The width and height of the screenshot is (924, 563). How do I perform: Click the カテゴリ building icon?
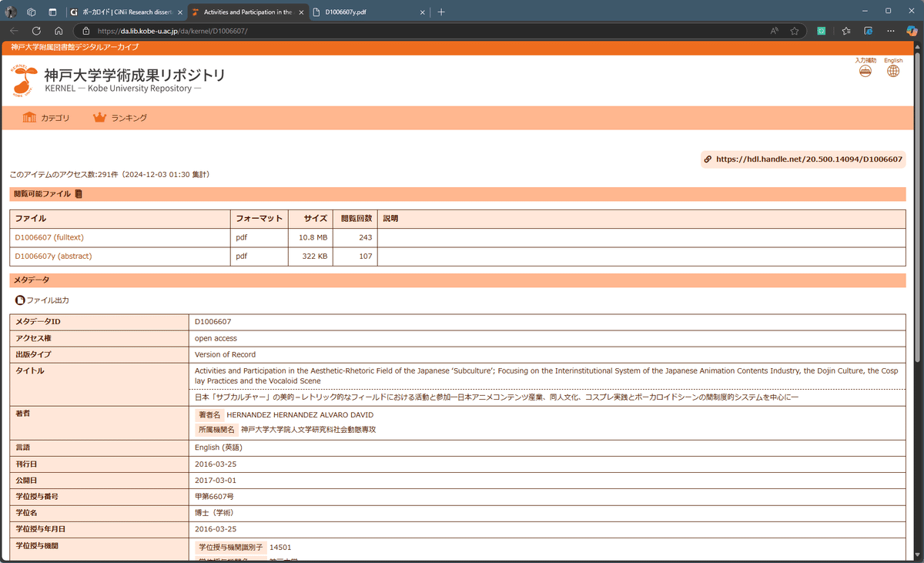click(x=29, y=118)
